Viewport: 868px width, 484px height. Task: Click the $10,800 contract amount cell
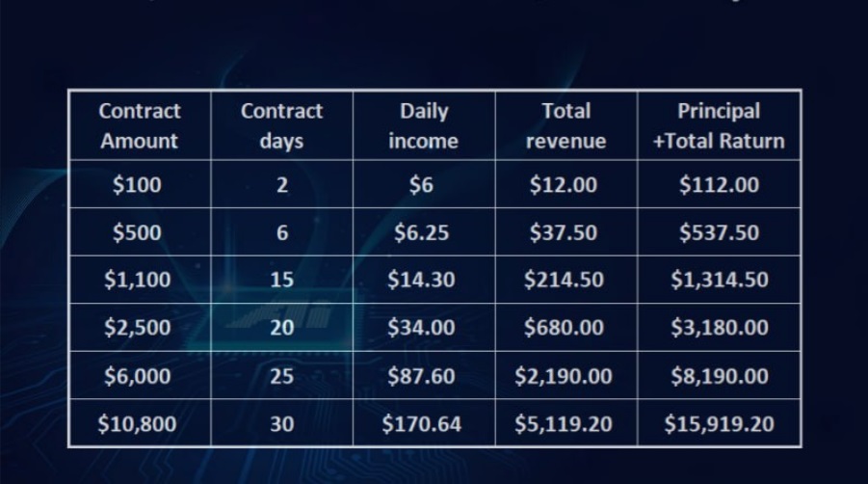137,423
